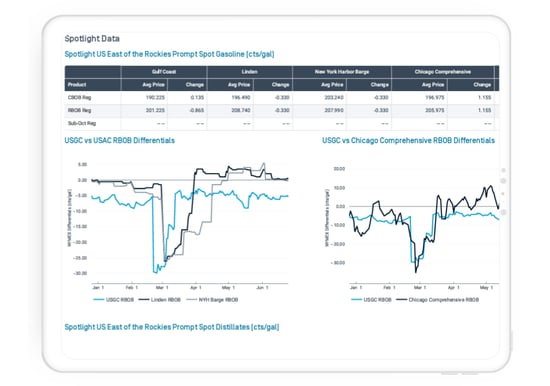Toggle USGC RBOB legend in USAC differentials chart
Screen dimensions: 550x386
pos(113,300)
